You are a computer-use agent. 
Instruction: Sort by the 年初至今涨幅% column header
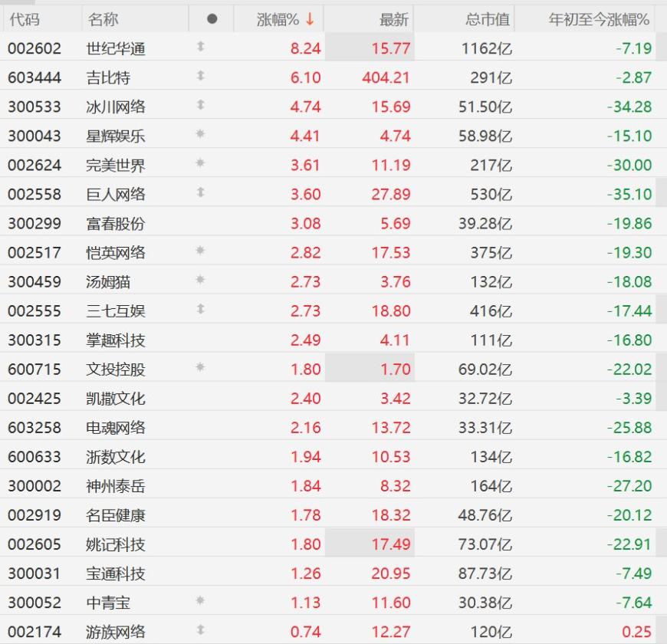coord(599,20)
